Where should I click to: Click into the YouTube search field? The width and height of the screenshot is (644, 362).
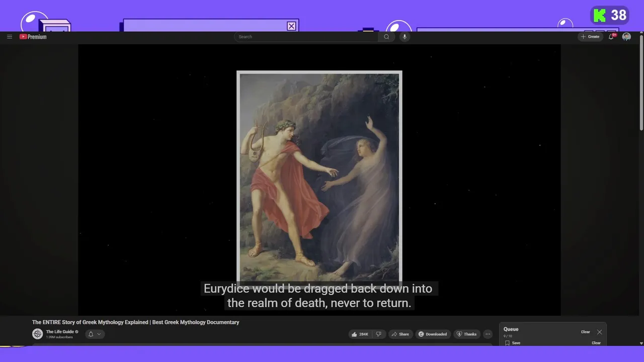[306, 37]
